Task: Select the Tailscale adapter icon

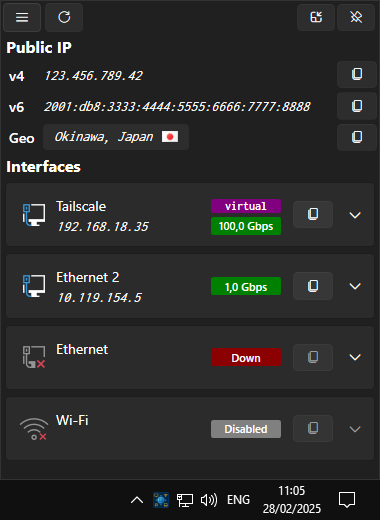Action: (x=34, y=215)
